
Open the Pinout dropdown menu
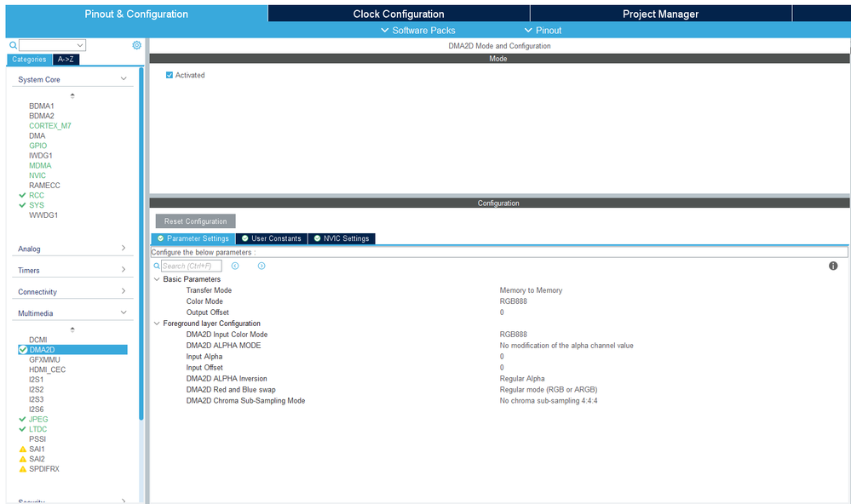click(x=543, y=31)
